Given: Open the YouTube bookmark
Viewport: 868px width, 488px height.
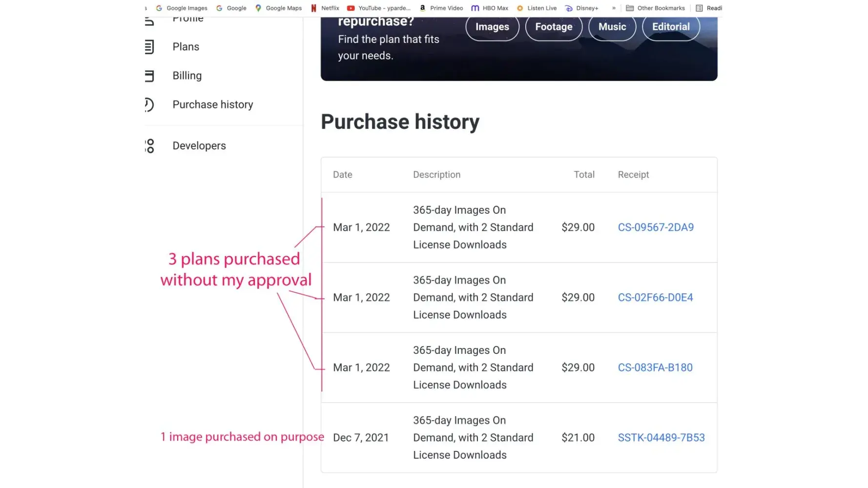Looking at the screenshot, I should click(x=379, y=8).
